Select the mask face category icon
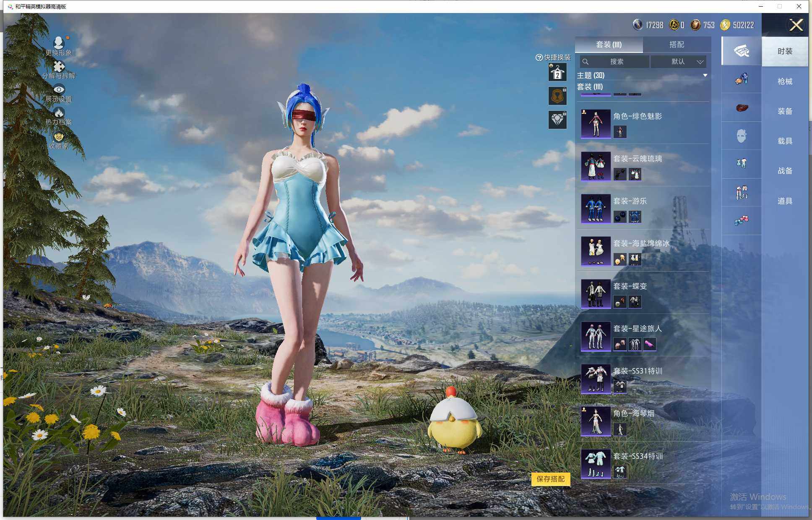812x520 pixels. pyautogui.click(x=741, y=136)
